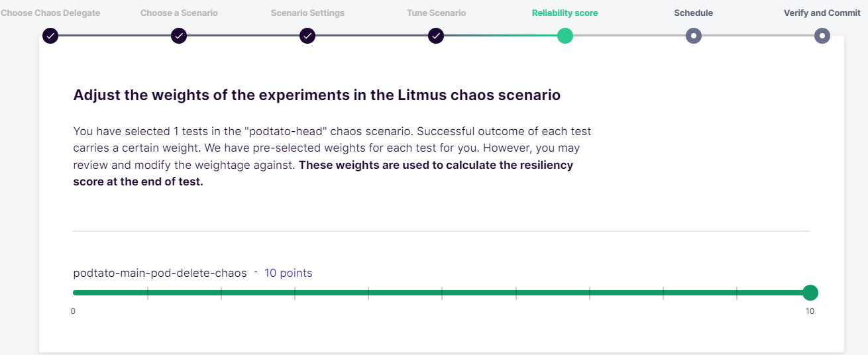The image size is (868, 355).
Task: Click the podtato-main-pod-delete-chaos experiment name
Action: 160,273
